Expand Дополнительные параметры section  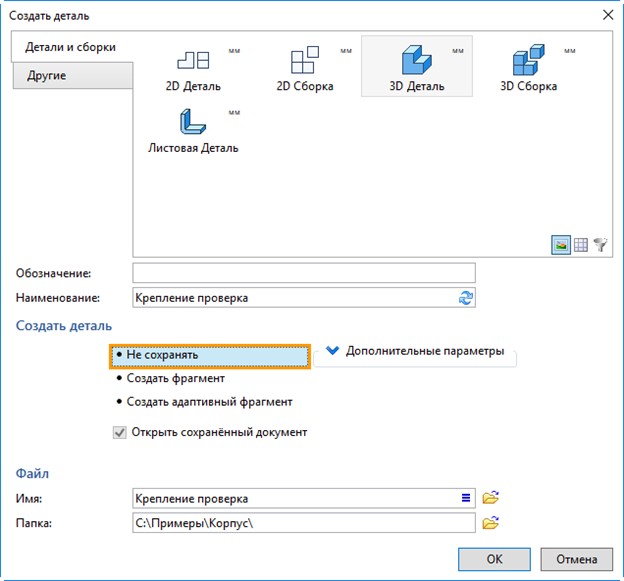point(415,351)
